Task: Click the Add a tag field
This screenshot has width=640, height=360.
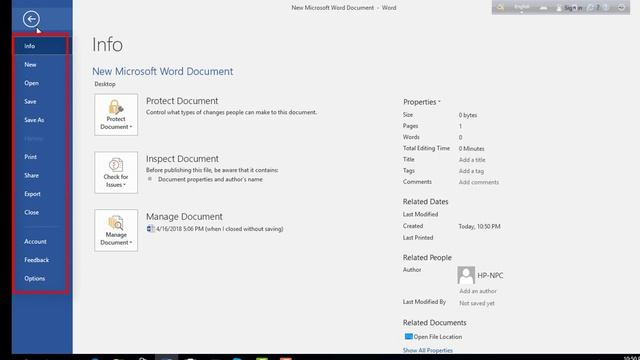Action: point(471,171)
